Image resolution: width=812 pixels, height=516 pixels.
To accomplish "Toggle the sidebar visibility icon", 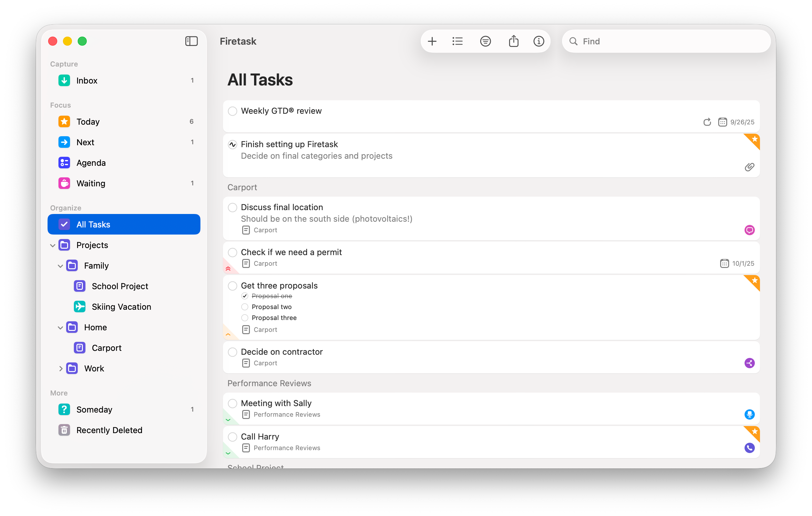I will [191, 41].
